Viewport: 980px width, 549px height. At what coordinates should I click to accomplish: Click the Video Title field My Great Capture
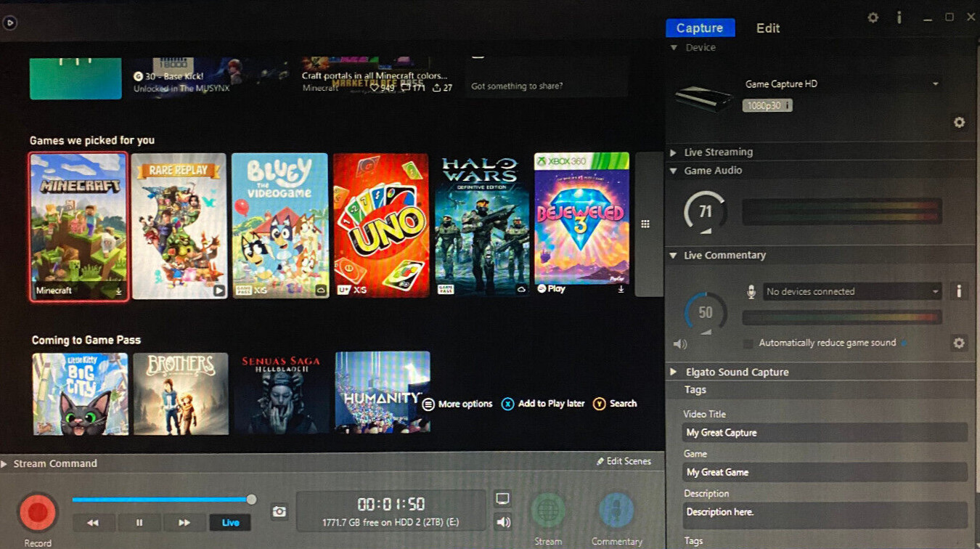click(x=825, y=433)
